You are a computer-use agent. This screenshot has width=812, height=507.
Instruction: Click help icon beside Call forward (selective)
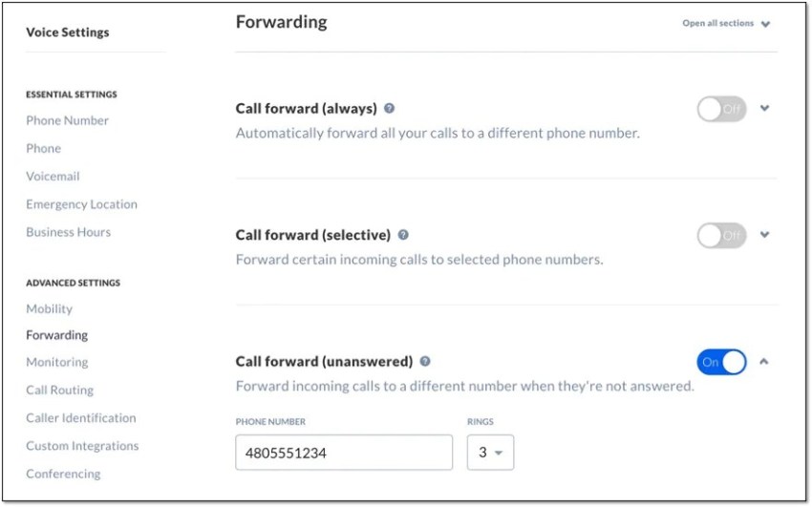[403, 235]
